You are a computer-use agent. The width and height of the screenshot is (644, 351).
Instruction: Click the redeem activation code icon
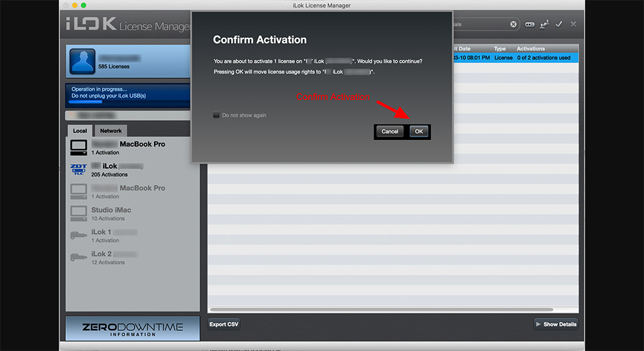(530, 25)
